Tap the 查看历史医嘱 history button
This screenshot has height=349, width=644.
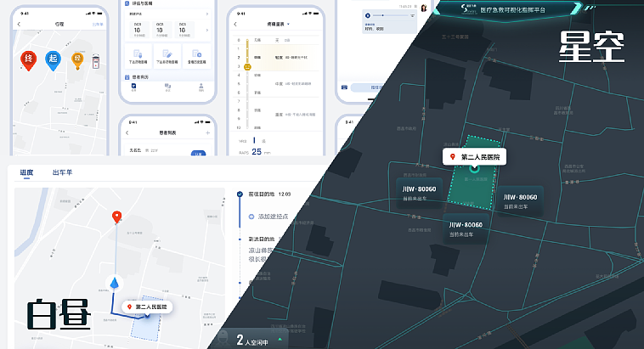pyautogui.click(x=197, y=56)
